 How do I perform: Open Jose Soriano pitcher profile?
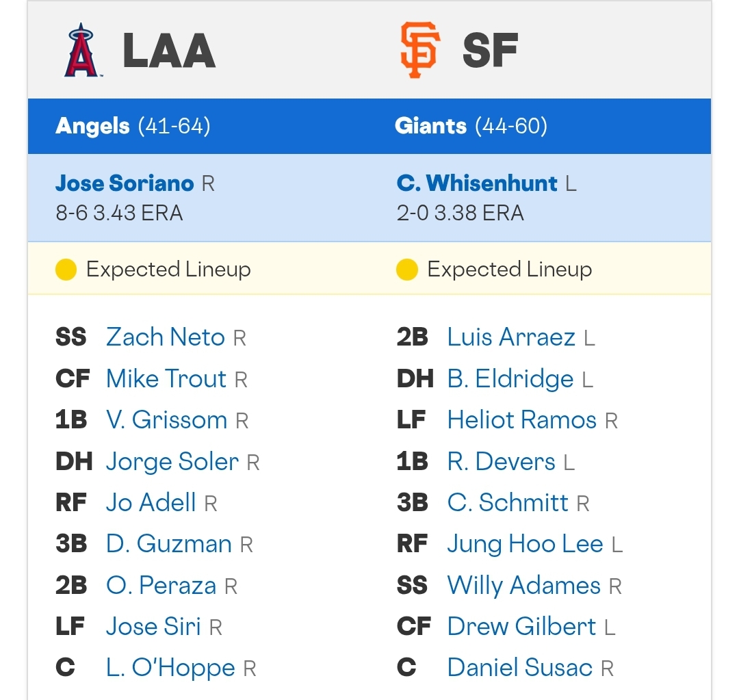point(125,183)
